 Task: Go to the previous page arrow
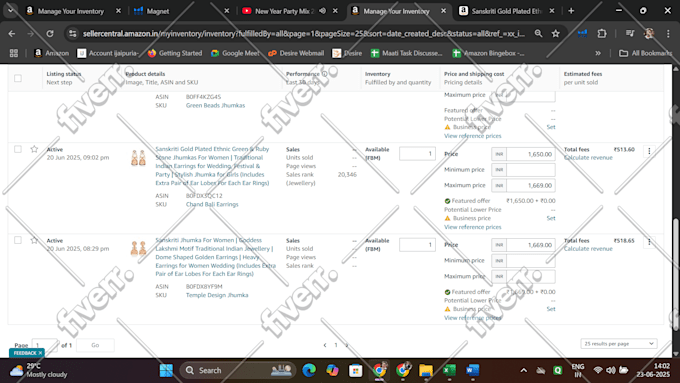[325, 345]
